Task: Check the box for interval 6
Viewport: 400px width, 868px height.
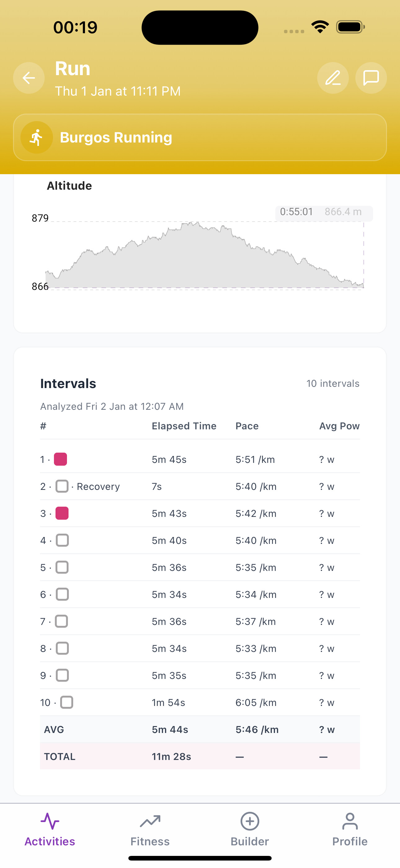Action: coord(62,594)
